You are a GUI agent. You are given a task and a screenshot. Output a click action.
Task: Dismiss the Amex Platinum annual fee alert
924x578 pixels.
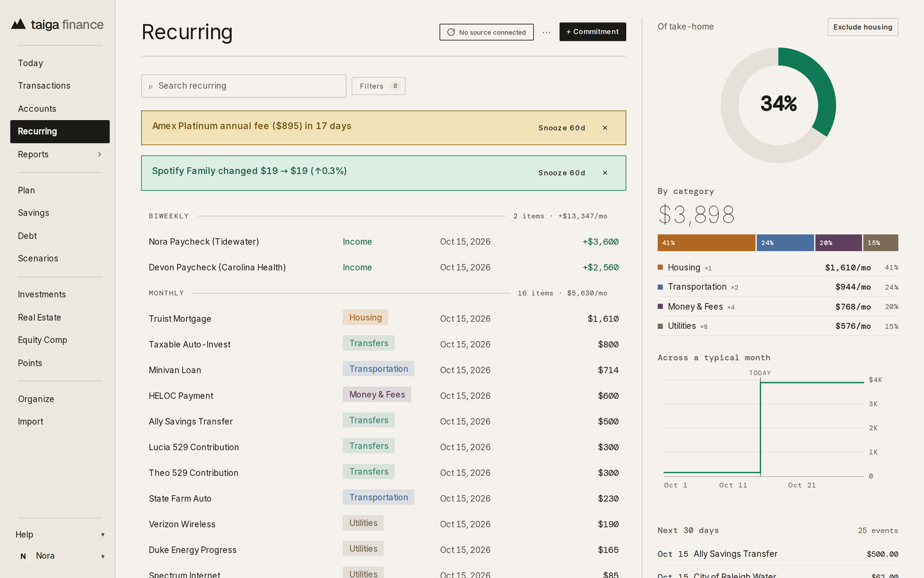[605, 128]
